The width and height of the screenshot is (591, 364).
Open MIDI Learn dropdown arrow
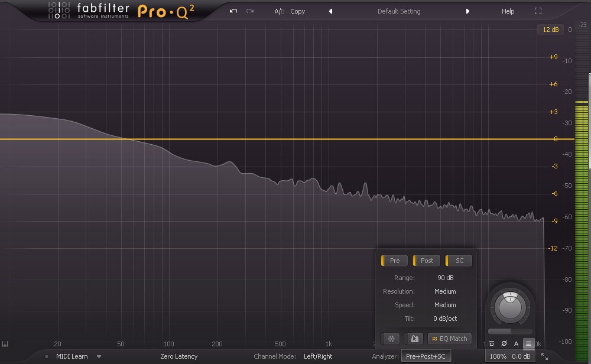pos(99,356)
